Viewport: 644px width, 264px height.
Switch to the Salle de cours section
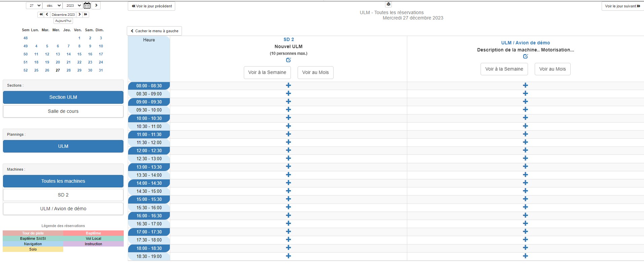(x=63, y=111)
